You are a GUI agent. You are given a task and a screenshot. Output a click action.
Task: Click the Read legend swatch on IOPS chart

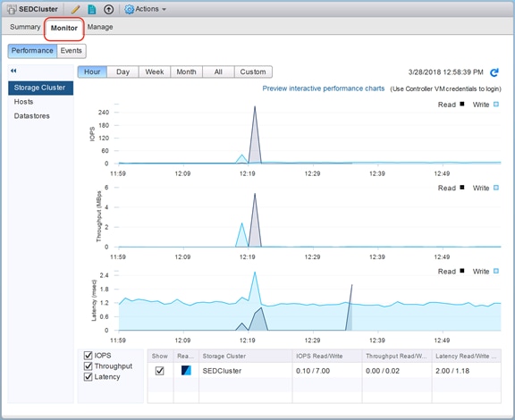point(461,104)
